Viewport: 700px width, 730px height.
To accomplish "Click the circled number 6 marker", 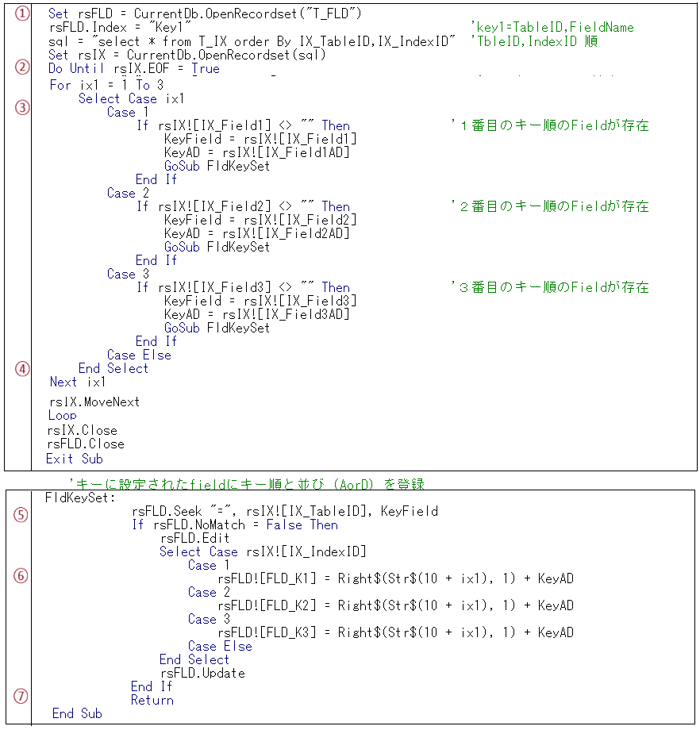I will (21, 576).
